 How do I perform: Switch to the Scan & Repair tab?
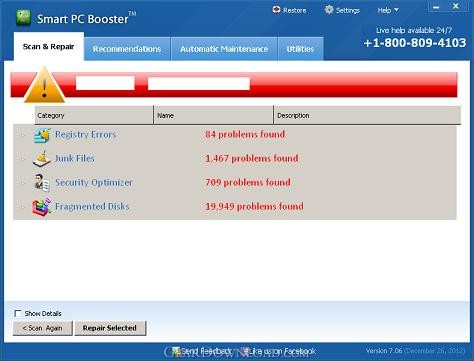click(49, 47)
